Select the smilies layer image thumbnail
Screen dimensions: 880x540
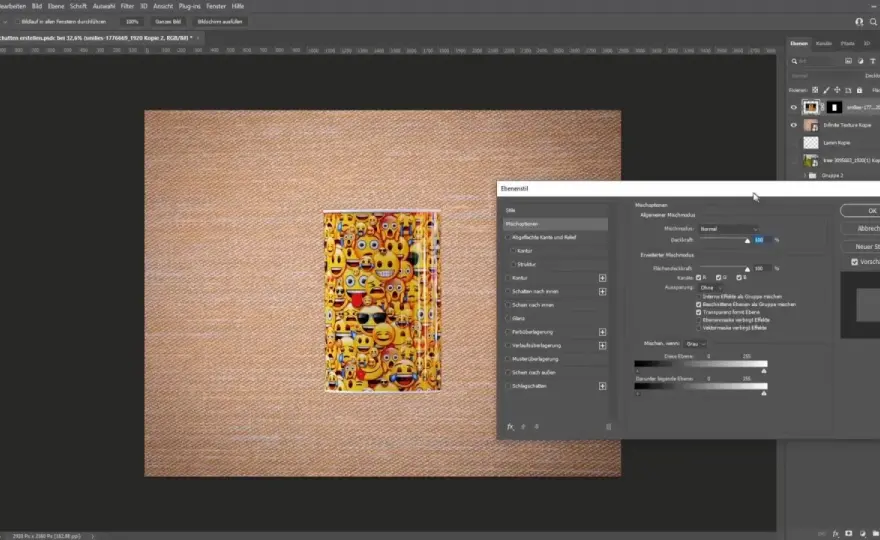tap(810, 107)
